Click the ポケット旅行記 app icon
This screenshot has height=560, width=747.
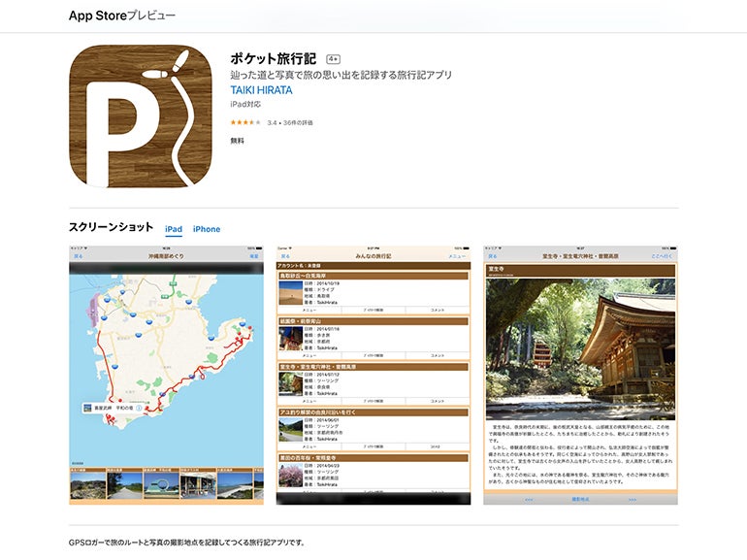point(141,115)
